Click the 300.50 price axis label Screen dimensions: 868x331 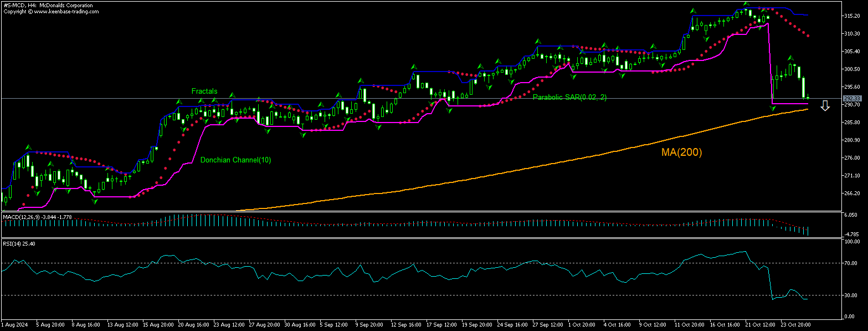pyautogui.click(x=851, y=69)
